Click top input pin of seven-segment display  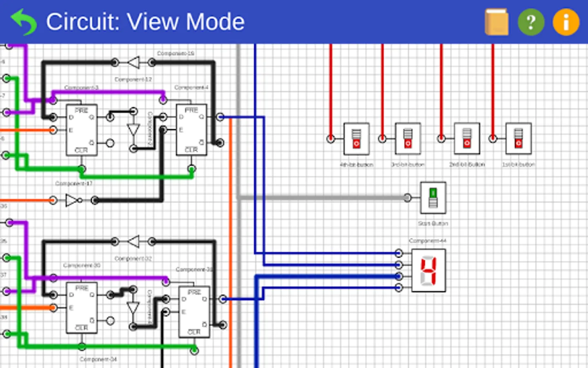pyautogui.click(x=399, y=253)
